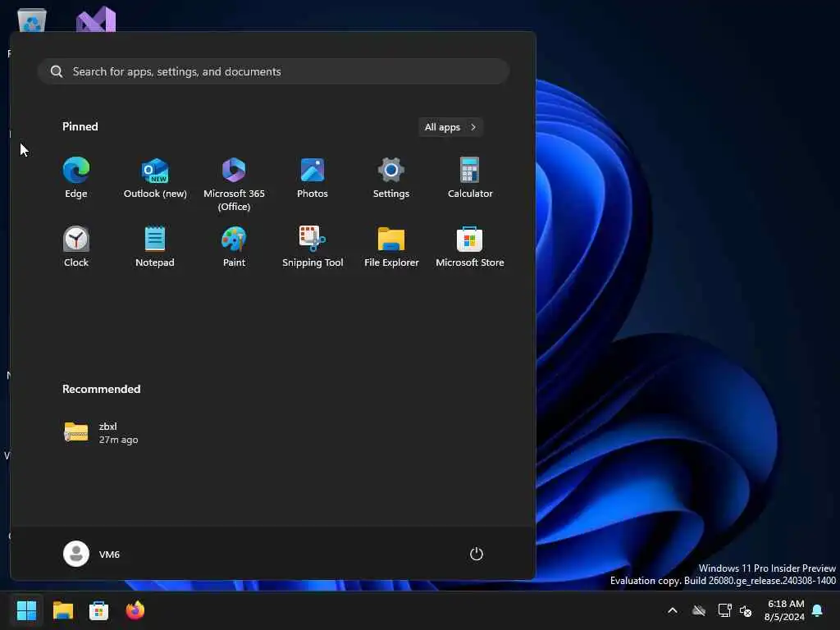Launch Notepad from pinned apps

coord(155,247)
